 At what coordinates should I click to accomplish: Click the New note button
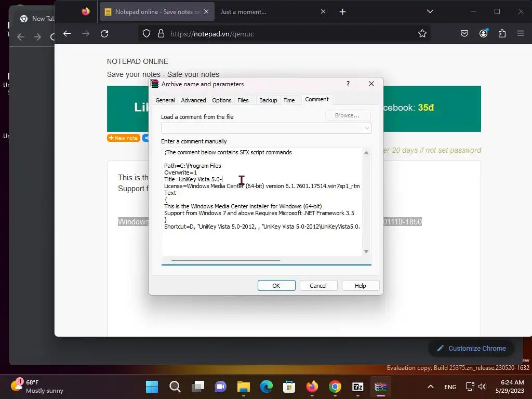coord(124,138)
